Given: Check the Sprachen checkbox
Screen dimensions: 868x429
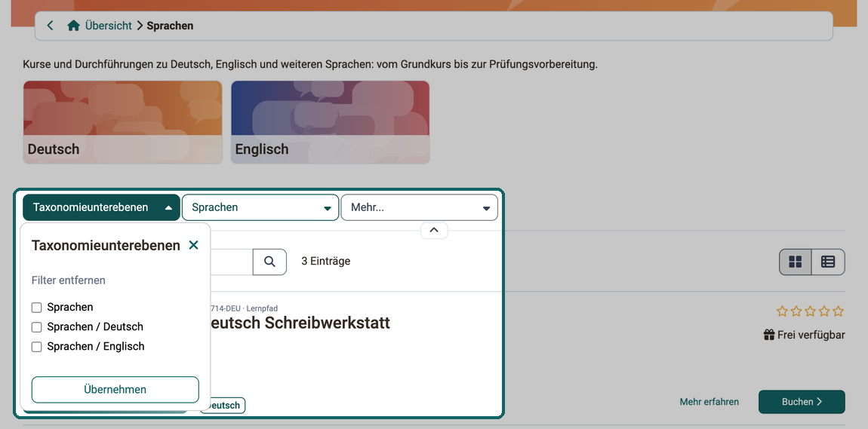Looking at the screenshot, I should coord(36,308).
